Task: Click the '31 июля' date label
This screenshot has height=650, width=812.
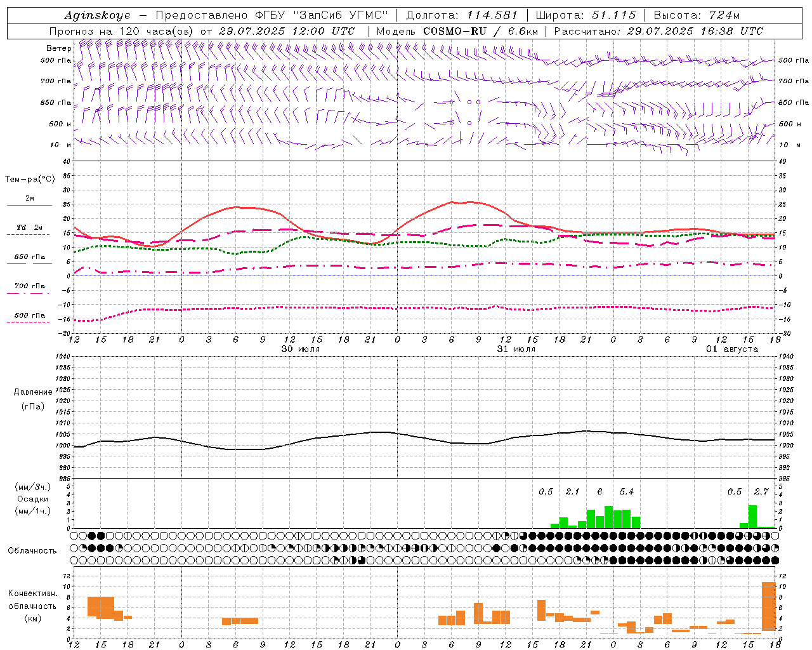Action: click(516, 349)
